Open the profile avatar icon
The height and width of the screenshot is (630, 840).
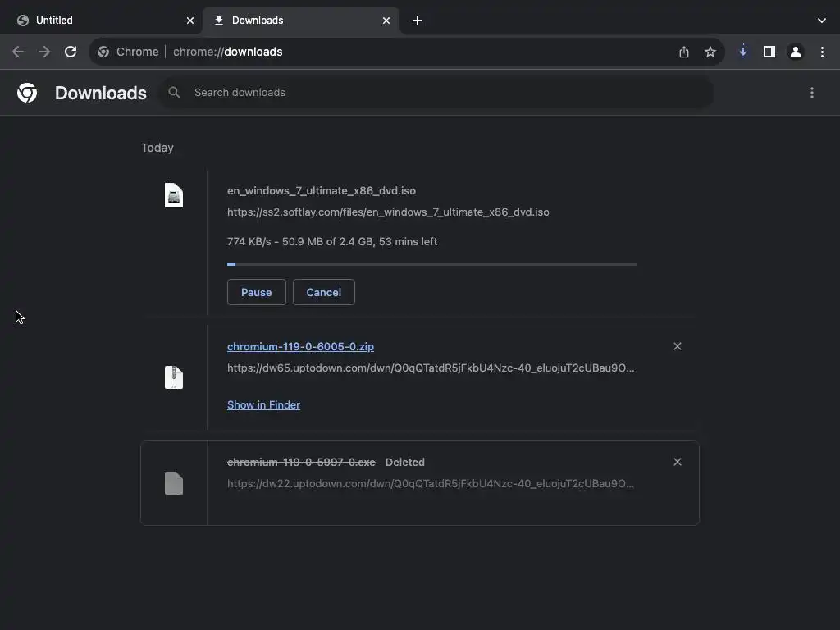[x=796, y=52]
